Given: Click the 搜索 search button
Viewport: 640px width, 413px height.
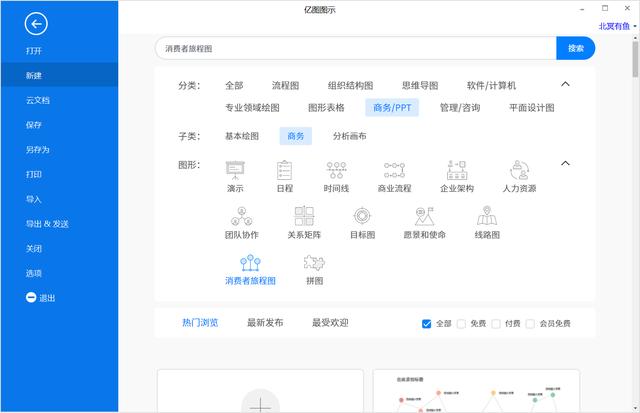Looking at the screenshot, I should (576, 48).
